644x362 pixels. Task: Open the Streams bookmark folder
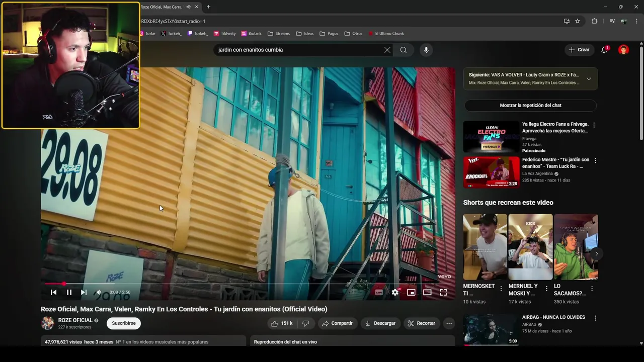(279, 34)
